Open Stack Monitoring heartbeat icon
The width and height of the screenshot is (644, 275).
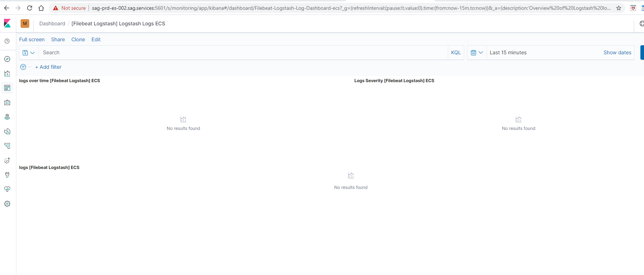[x=7, y=189]
